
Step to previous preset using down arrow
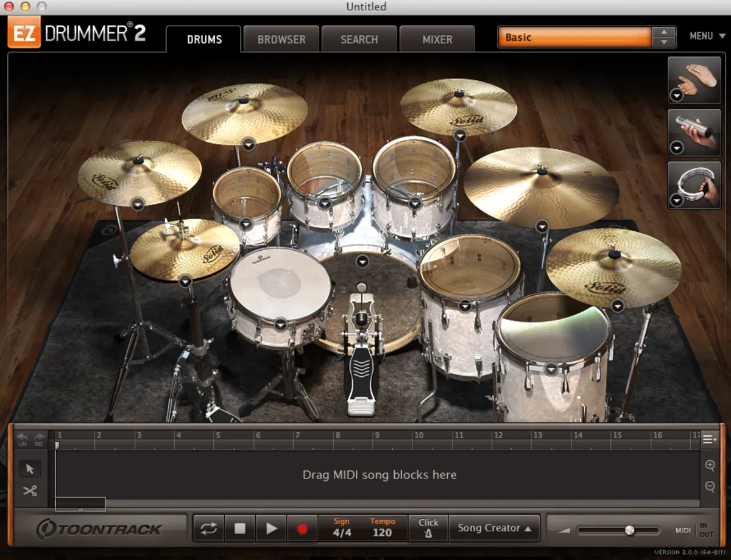[x=663, y=43]
